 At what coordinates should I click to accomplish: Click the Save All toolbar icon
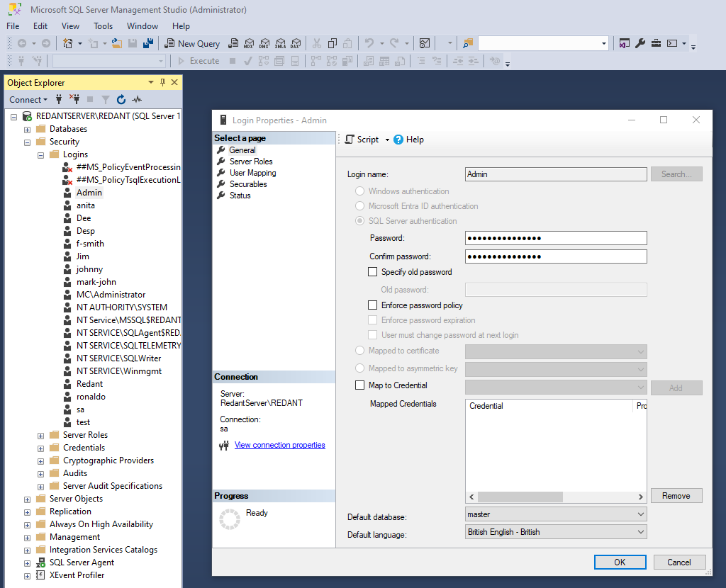click(148, 43)
